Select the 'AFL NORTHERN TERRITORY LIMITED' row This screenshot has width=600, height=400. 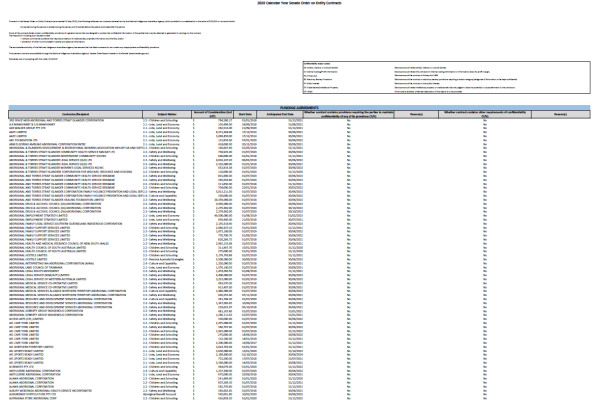tap(299, 347)
